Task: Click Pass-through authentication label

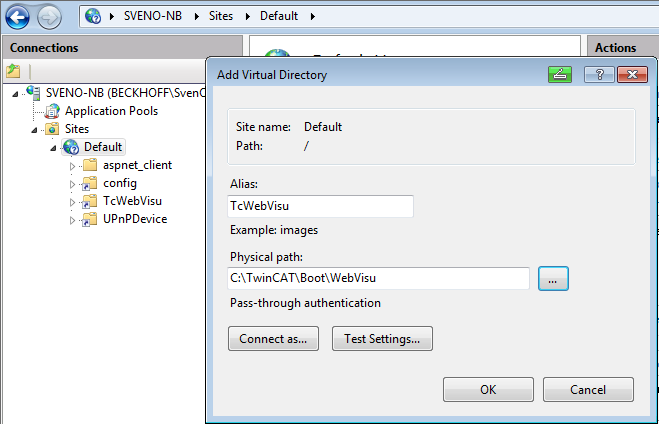Action: [305, 303]
